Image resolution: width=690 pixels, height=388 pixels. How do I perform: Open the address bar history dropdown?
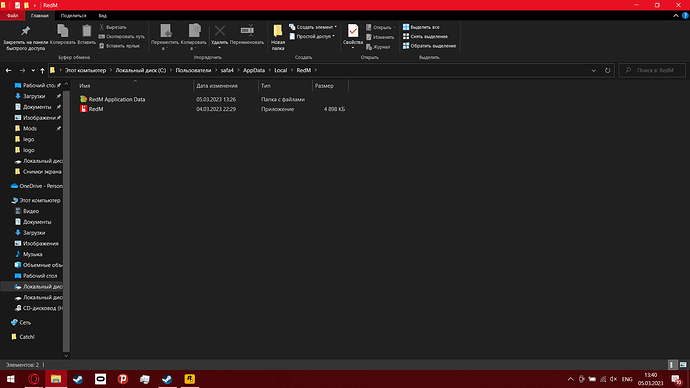593,70
